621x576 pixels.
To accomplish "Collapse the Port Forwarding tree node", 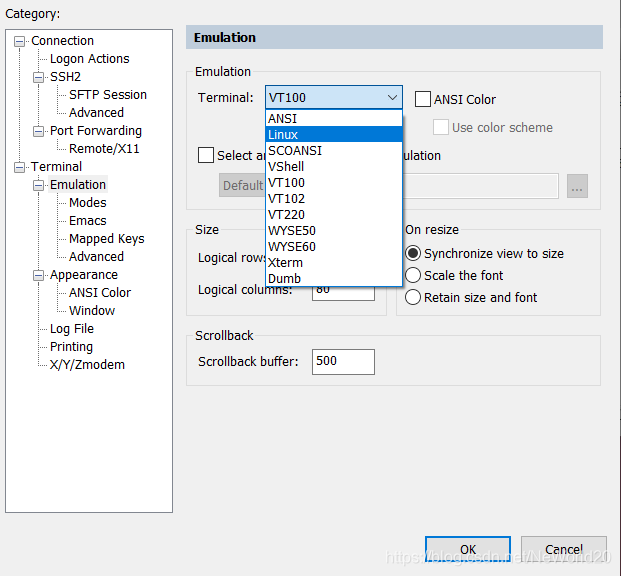I will coord(38,131).
